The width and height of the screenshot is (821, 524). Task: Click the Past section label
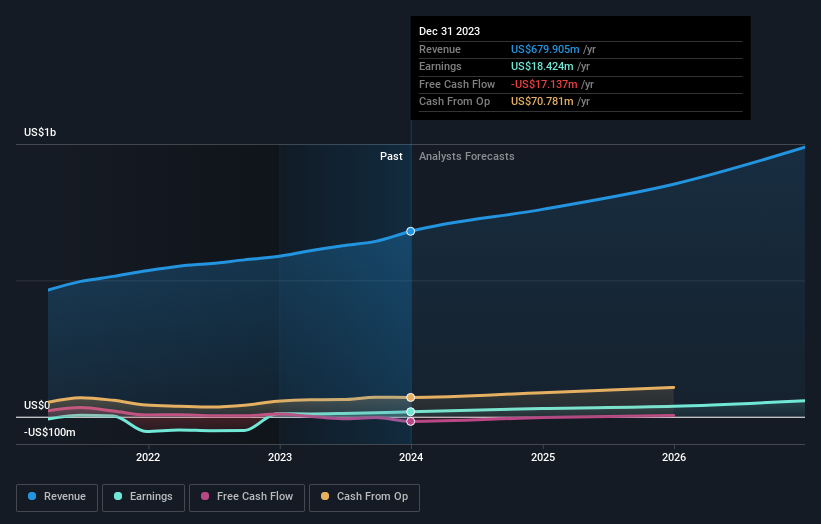(x=391, y=157)
